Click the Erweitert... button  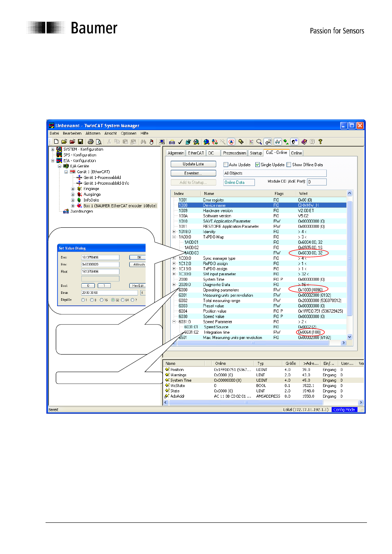[193, 173]
